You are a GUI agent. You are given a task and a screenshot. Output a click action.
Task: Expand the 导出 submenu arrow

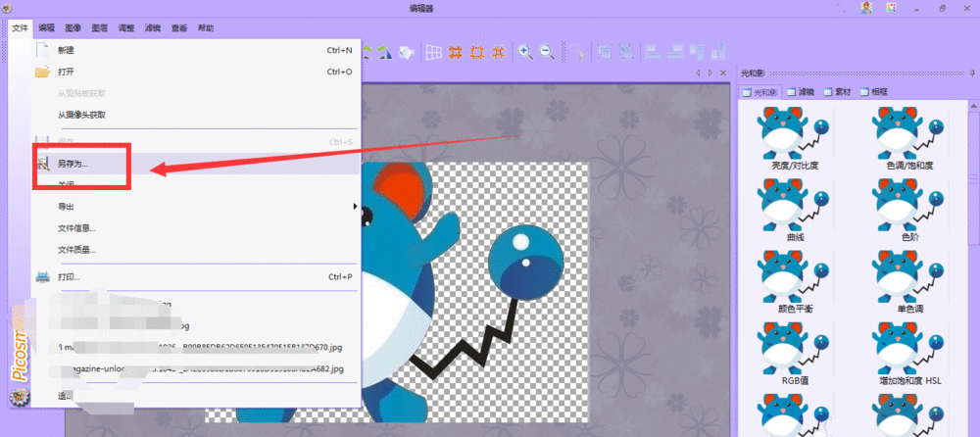[354, 207]
